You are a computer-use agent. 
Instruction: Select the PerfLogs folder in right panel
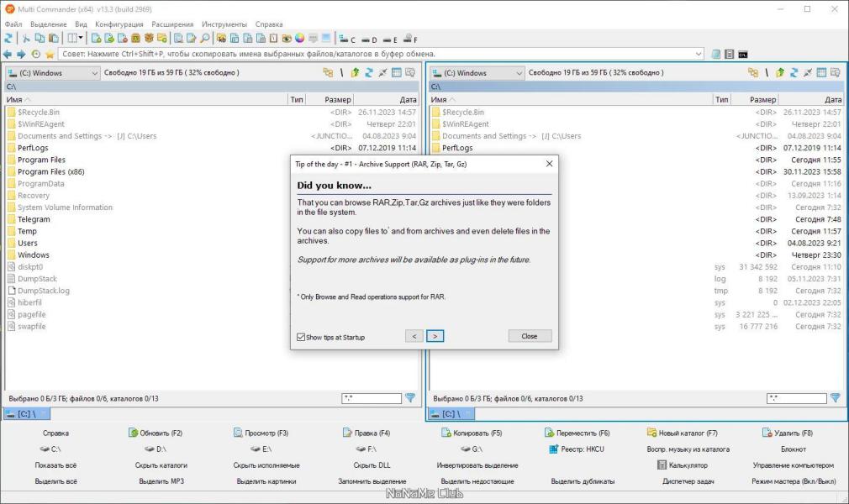click(x=457, y=148)
